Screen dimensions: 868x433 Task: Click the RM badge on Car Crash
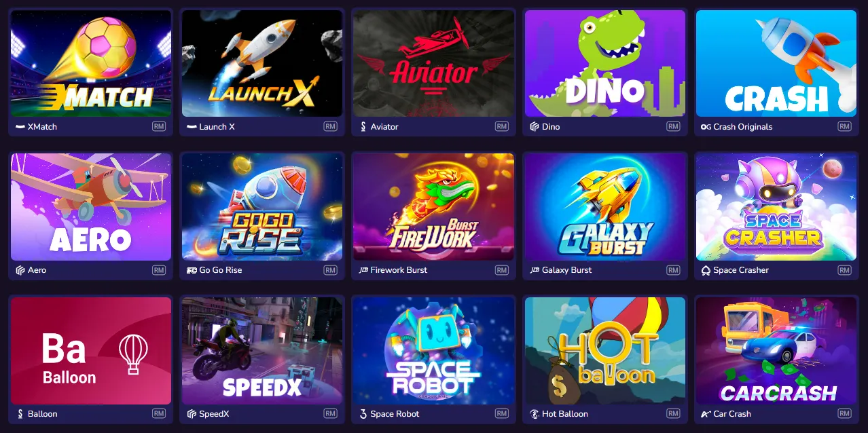pos(844,414)
